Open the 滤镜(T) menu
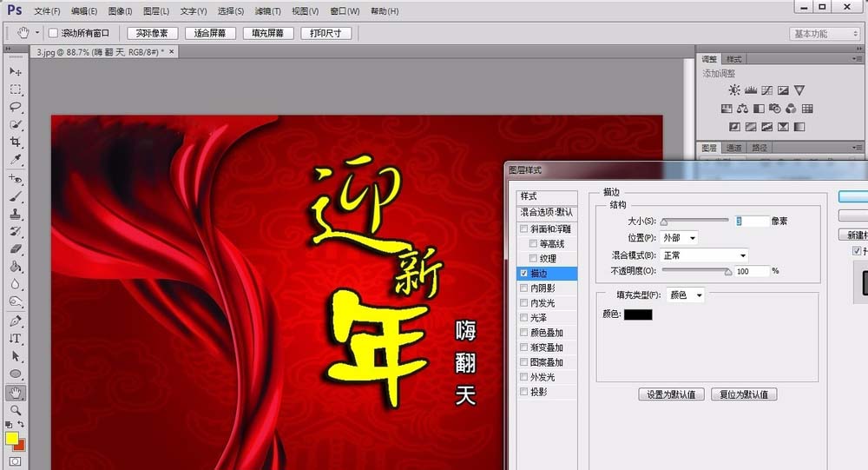868x470 pixels. pos(268,11)
